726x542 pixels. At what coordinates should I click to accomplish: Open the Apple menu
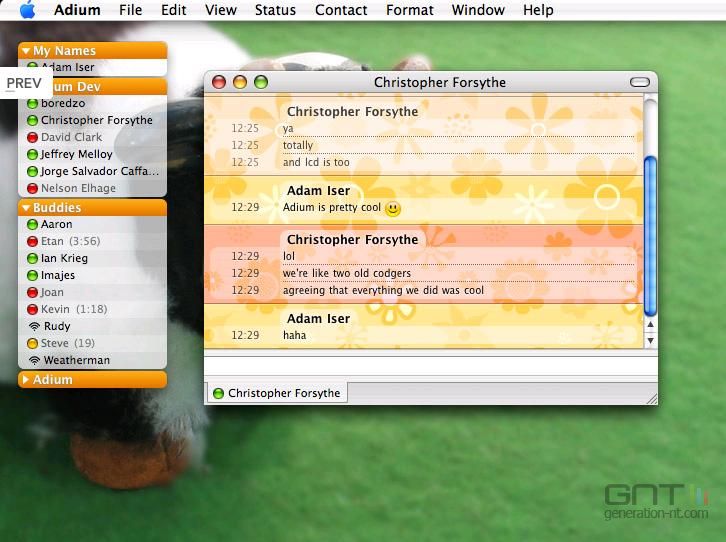27,10
